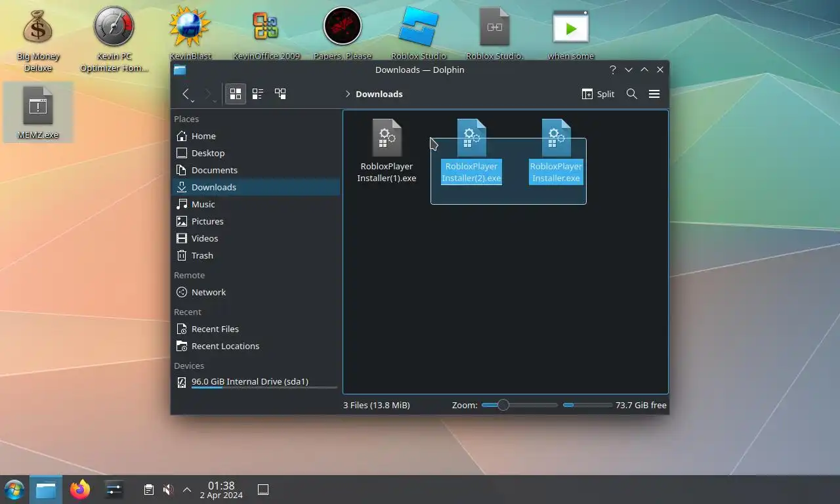The image size is (840, 504).
Task: Click the Dolphin file manager taskbar icon
Action: click(45, 490)
